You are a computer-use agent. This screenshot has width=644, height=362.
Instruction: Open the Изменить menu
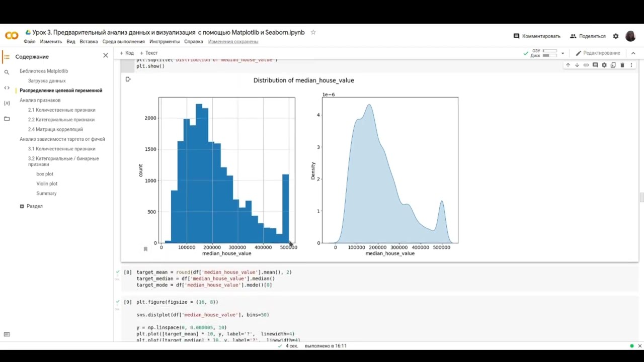click(x=51, y=42)
